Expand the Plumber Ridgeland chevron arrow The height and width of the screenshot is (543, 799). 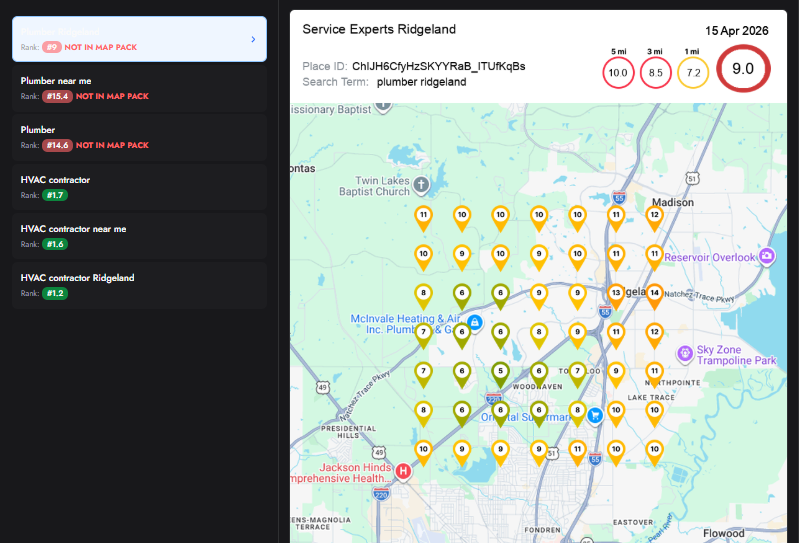click(253, 39)
